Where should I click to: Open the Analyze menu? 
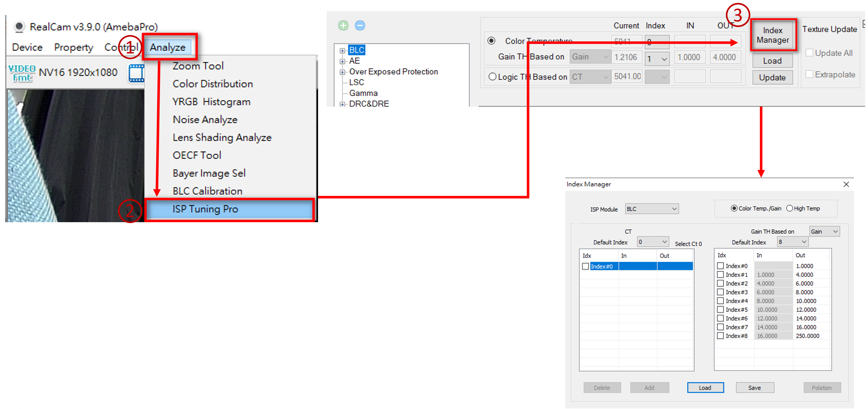(168, 47)
